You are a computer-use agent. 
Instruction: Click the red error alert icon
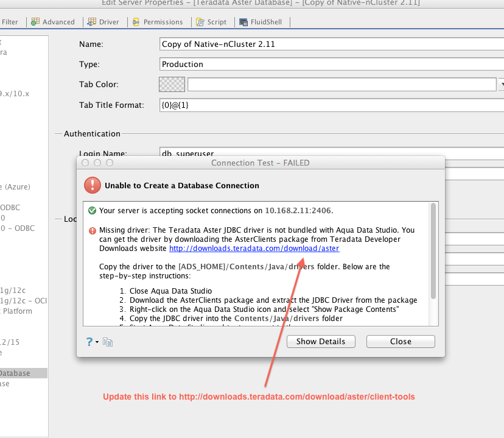point(93,185)
